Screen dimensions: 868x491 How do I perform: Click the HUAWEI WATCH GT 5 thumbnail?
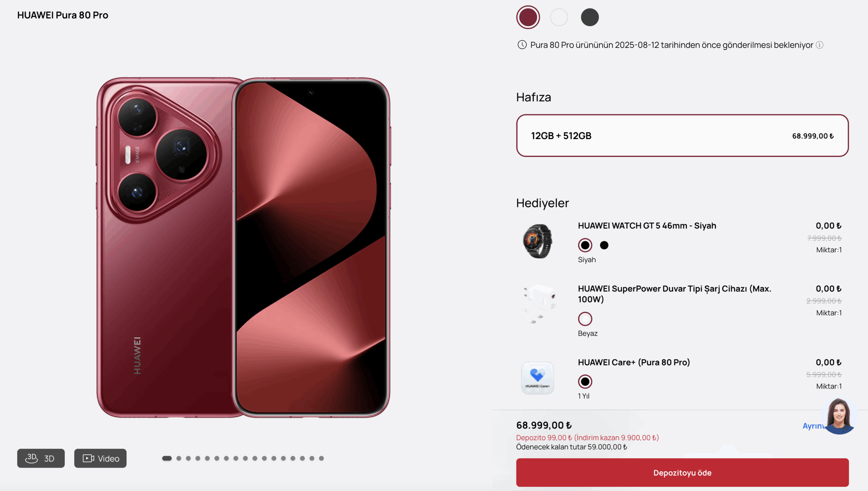coord(537,241)
